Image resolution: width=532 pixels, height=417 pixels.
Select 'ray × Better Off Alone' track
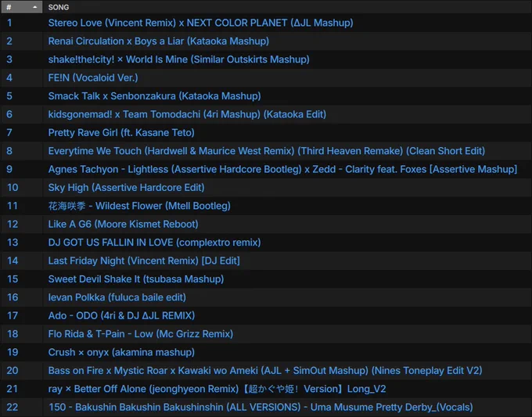pos(217,389)
